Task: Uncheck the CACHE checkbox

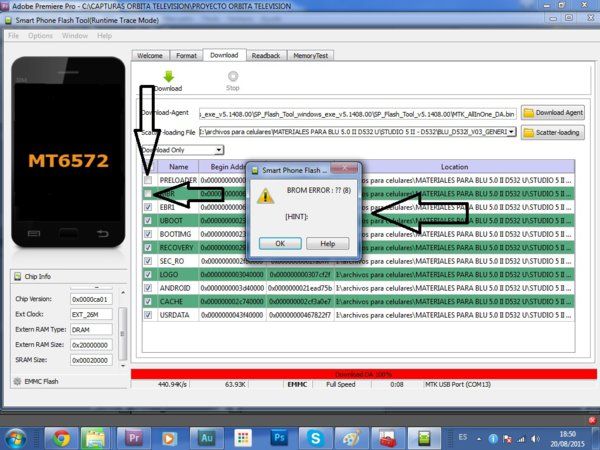Action: (x=148, y=302)
